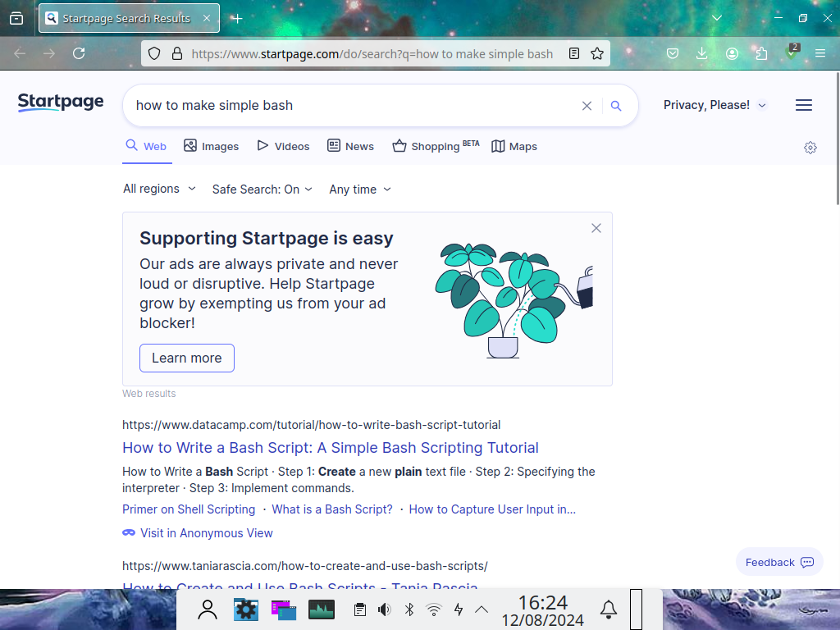The image size is (840, 630).
Task: Switch to the Images tab
Action: [x=211, y=146]
